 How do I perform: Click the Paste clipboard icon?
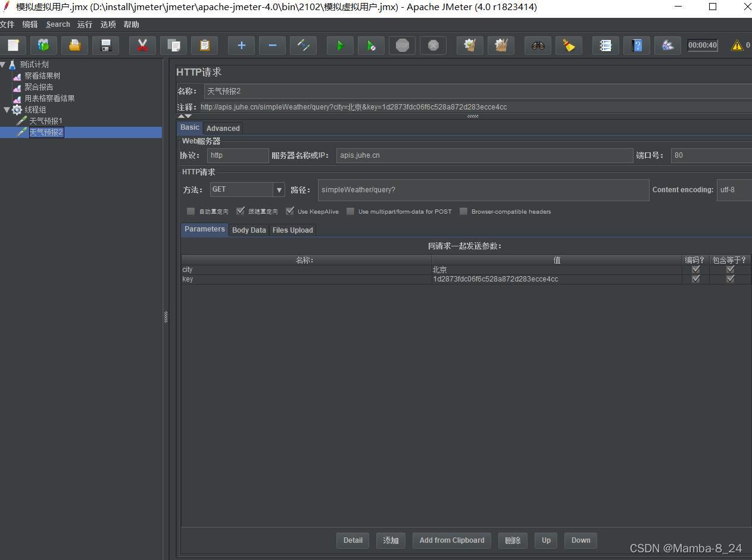pyautogui.click(x=204, y=45)
